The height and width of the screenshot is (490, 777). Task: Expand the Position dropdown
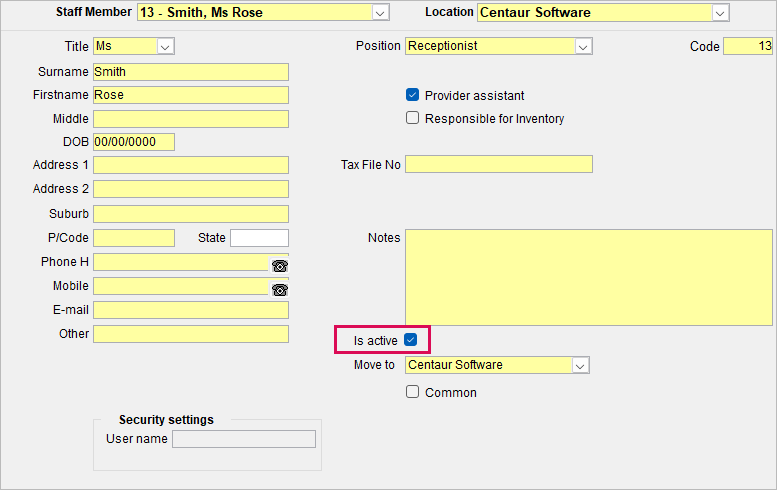click(583, 47)
